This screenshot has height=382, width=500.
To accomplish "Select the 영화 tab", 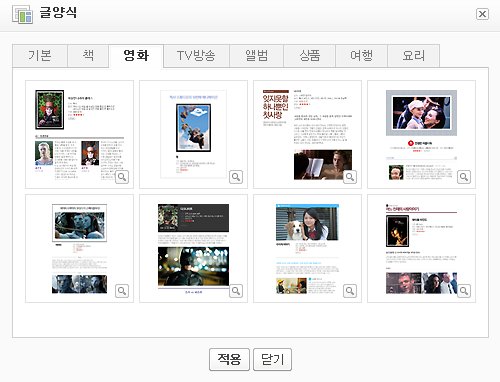I will (136, 56).
